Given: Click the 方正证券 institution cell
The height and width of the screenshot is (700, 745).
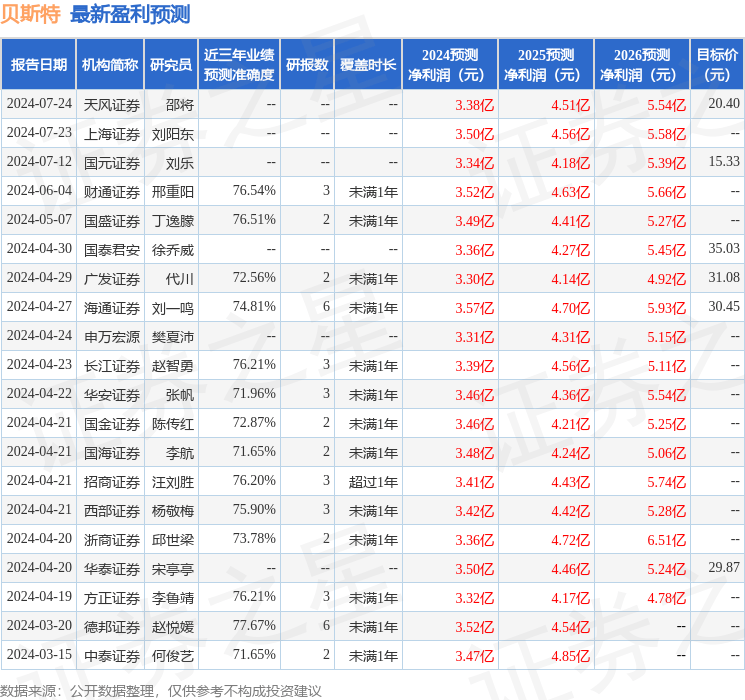Looking at the screenshot, I should tap(112, 598).
